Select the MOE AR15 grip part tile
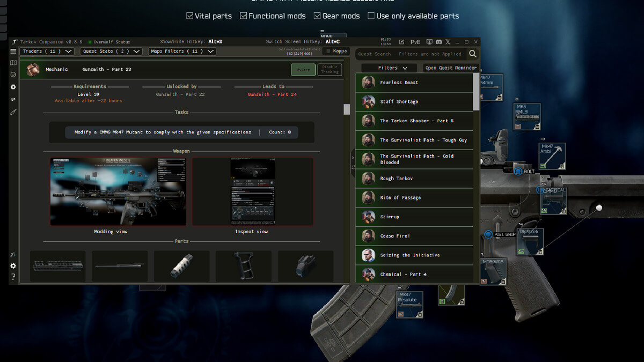644x362 pixels. 493,271
